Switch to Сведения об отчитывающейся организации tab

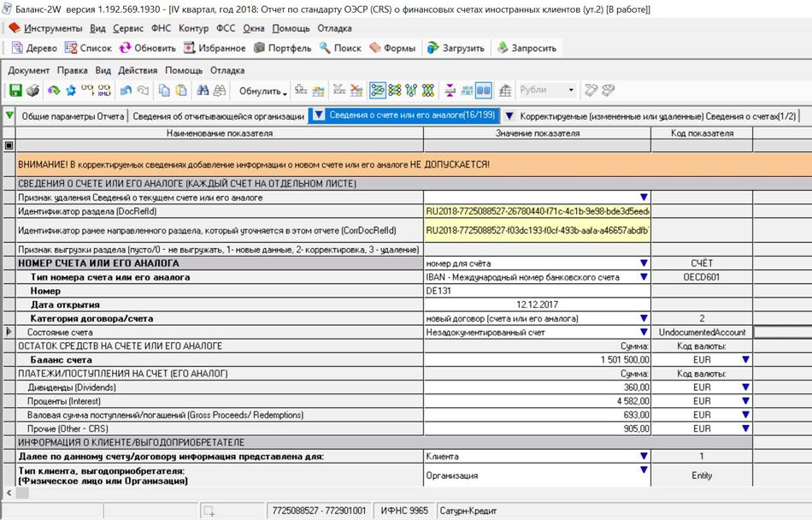[x=218, y=116]
